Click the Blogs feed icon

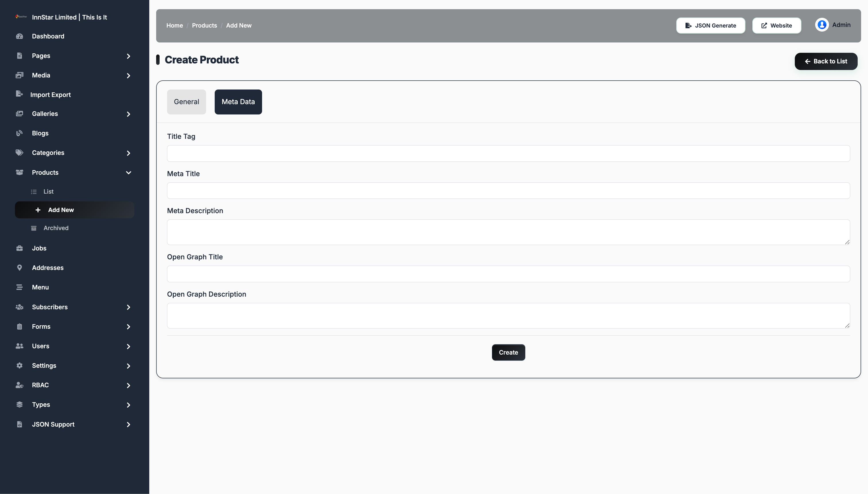click(20, 133)
